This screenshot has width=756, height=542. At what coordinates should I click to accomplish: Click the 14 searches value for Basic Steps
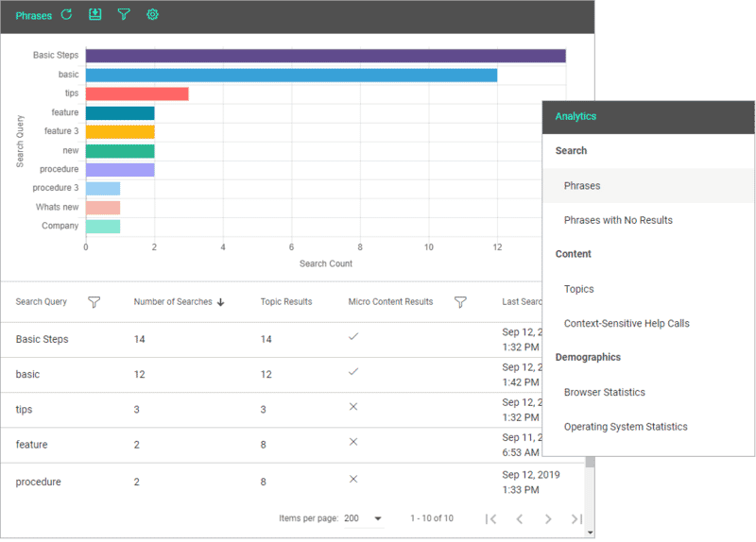point(139,339)
